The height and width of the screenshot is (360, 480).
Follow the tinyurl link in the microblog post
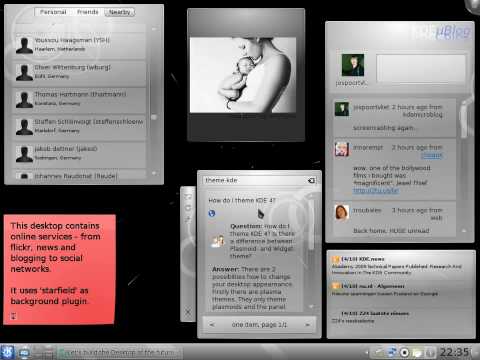(x=376, y=190)
